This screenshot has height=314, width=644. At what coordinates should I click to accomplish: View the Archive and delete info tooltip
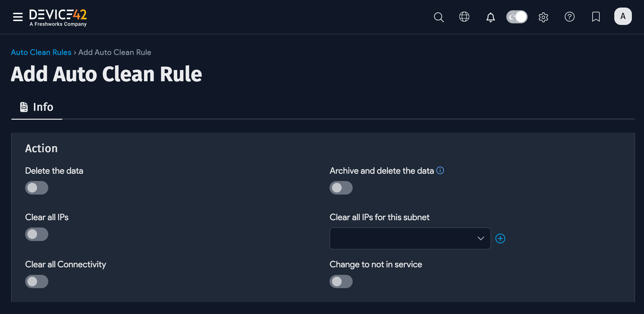click(x=440, y=170)
